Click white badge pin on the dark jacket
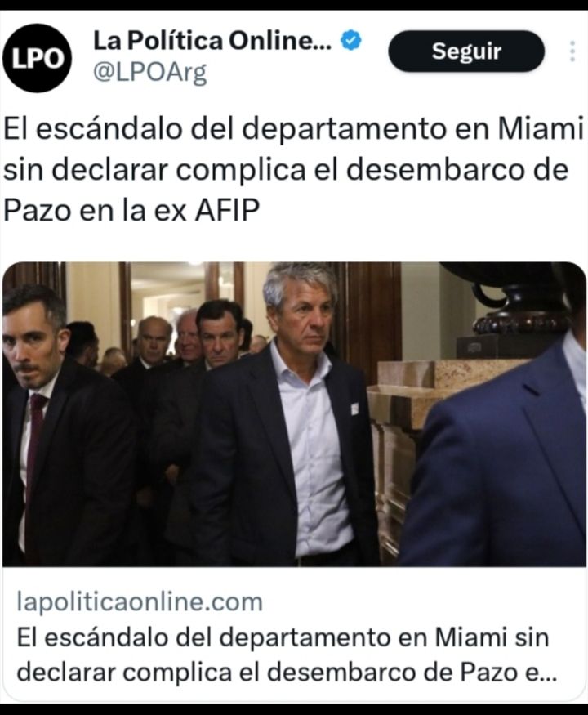Image resolution: width=588 pixels, height=715 pixels. (x=354, y=409)
